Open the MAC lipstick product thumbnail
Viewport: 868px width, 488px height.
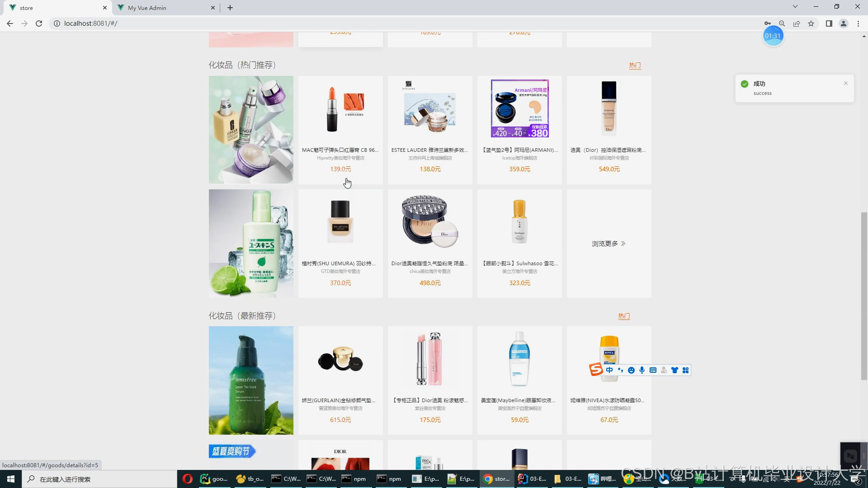tap(340, 108)
